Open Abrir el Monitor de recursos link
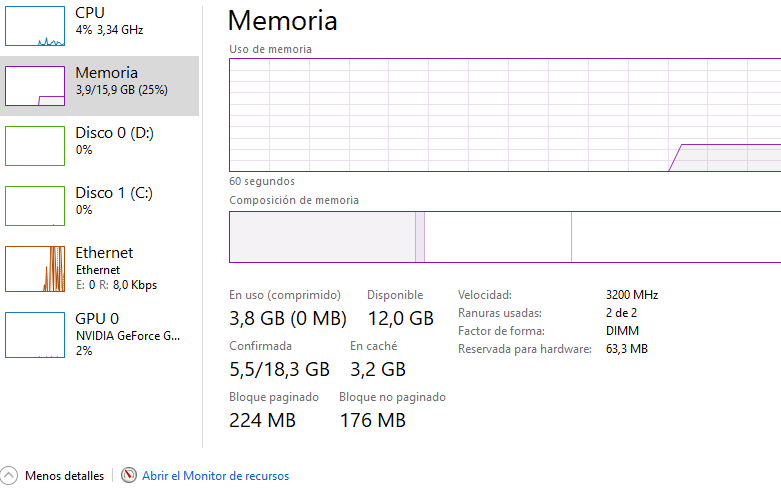 [x=215, y=476]
